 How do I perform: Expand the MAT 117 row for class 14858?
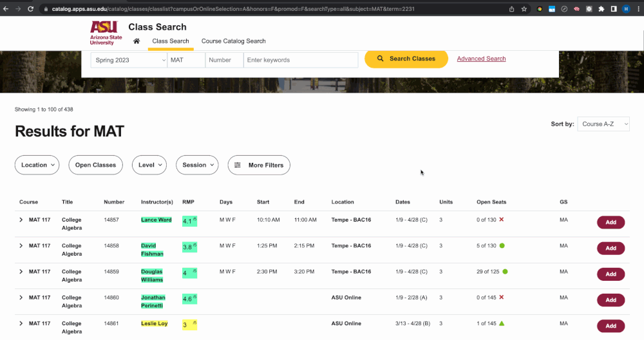coord(21,245)
